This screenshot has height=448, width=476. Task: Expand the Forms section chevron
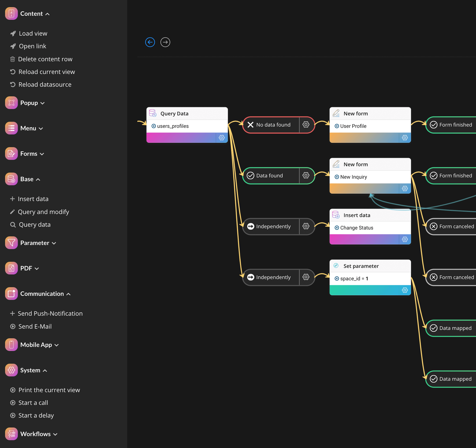(x=42, y=154)
